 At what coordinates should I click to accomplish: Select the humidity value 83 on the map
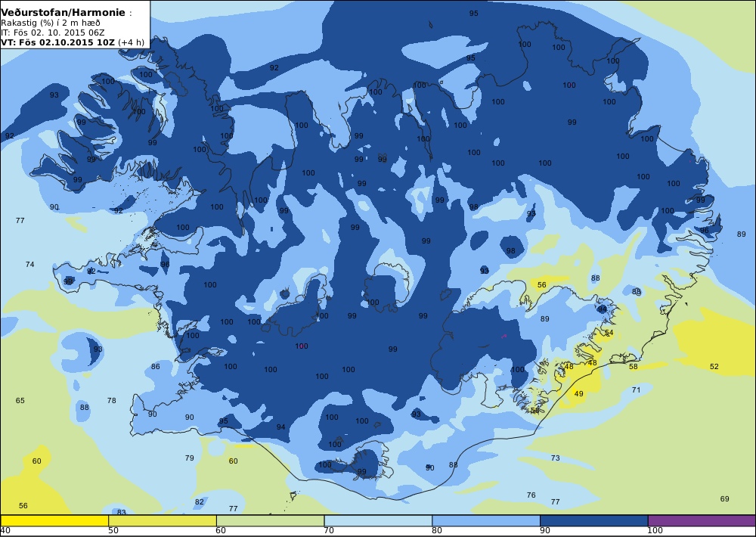pyautogui.click(x=122, y=512)
